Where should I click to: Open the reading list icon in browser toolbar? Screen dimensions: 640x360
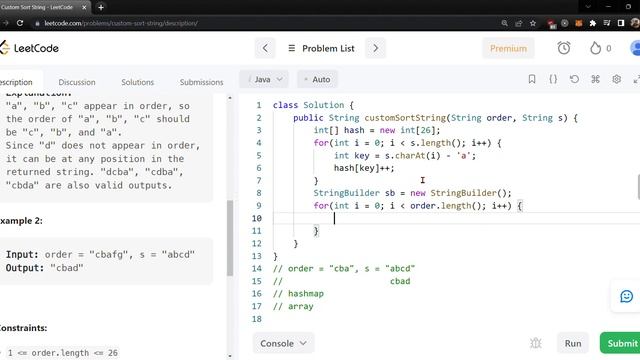pos(607,23)
